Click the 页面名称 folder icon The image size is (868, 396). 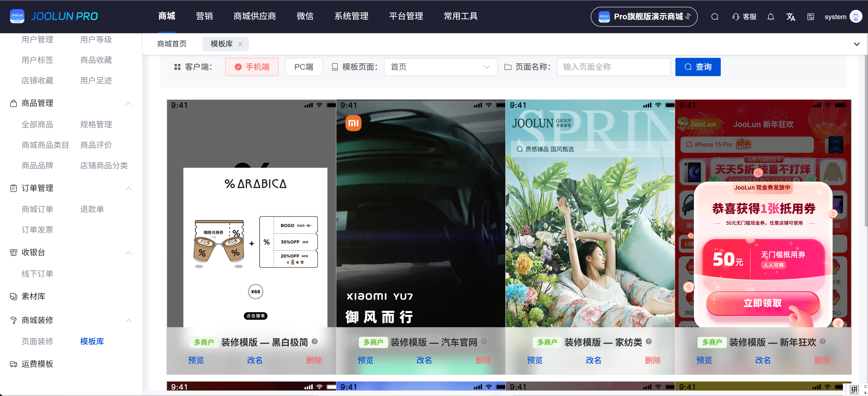(508, 67)
